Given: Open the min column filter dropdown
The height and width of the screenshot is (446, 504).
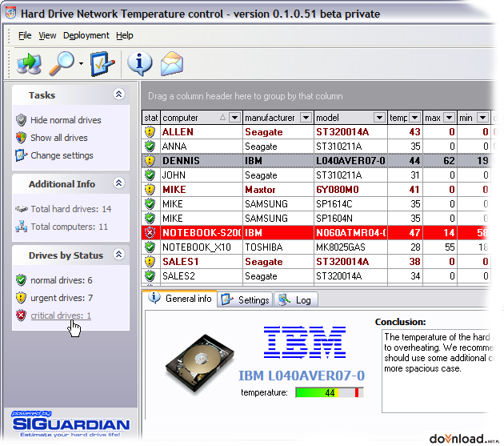Looking at the screenshot, I should (482, 118).
